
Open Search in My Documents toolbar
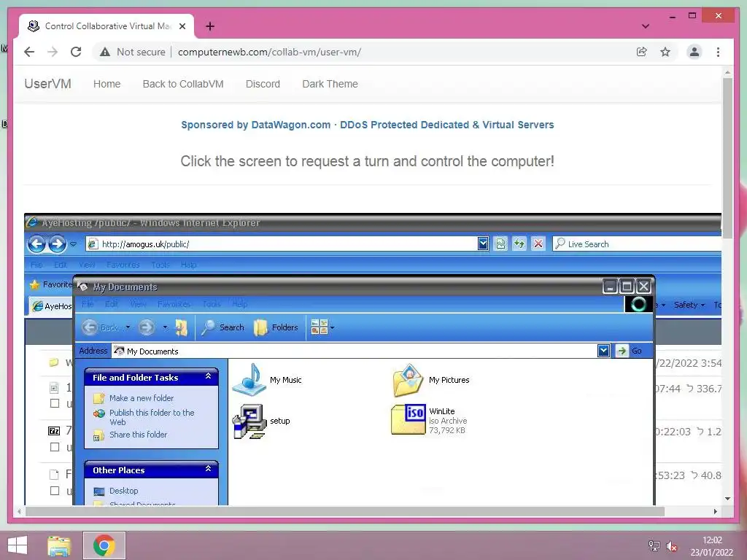click(x=222, y=327)
